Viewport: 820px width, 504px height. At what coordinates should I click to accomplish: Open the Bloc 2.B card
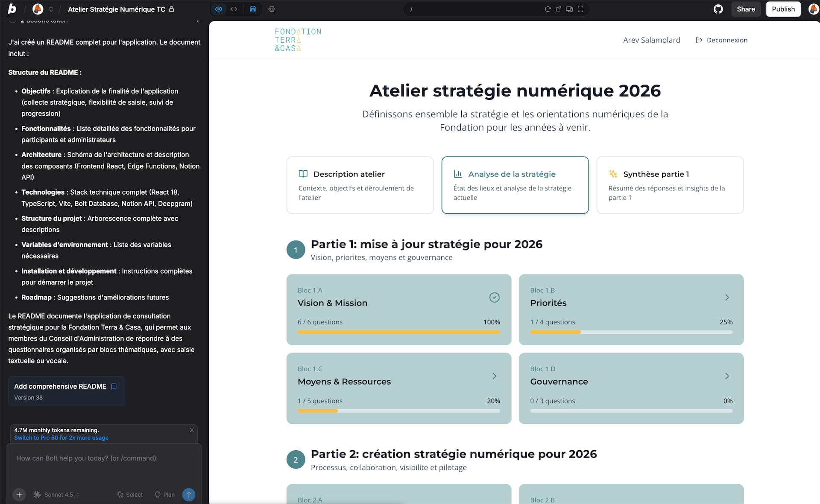point(631,494)
